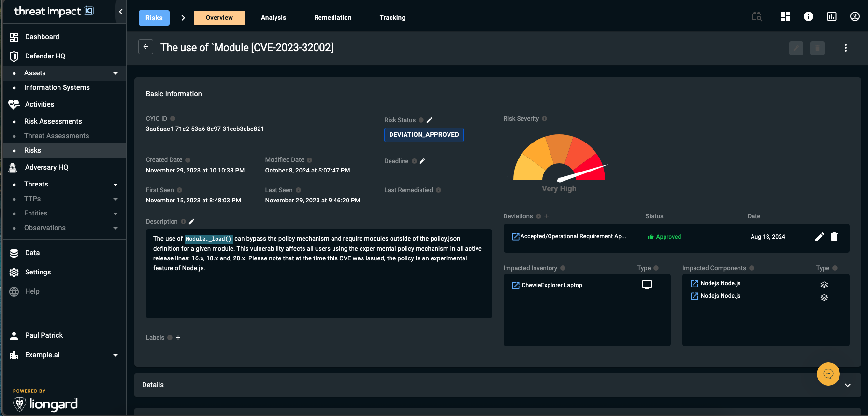This screenshot has height=416, width=868.
Task: Edit the deviation row with pencil
Action: [x=819, y=237]
